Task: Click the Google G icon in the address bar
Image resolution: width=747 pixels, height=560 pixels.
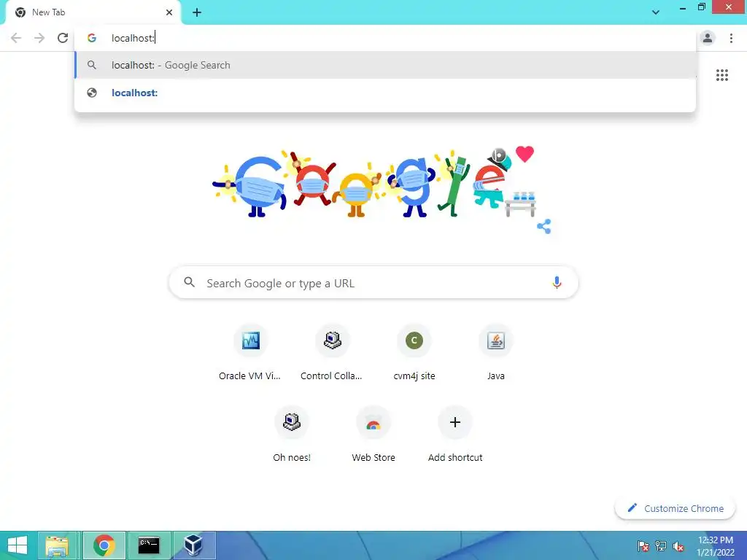Action: click(92, 38)
